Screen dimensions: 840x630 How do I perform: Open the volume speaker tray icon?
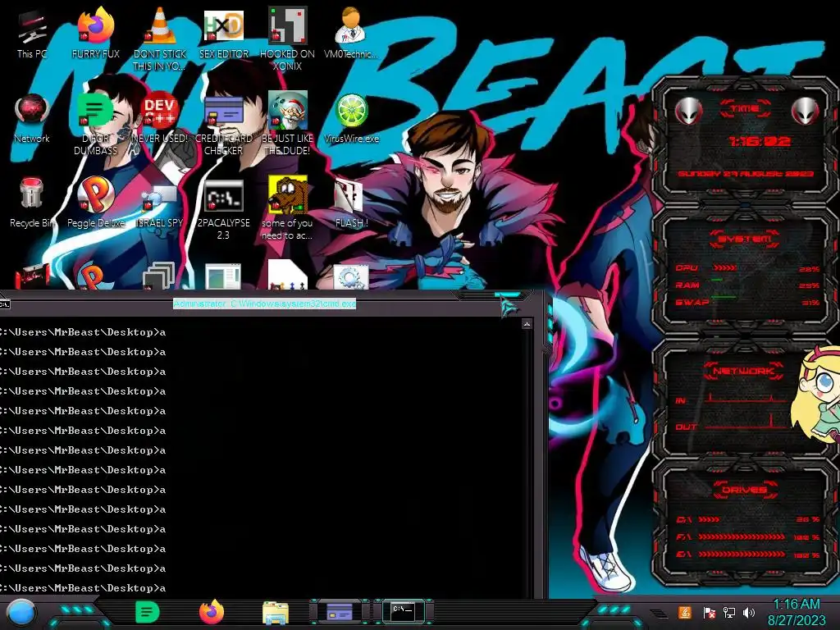(x=749, y=613)
